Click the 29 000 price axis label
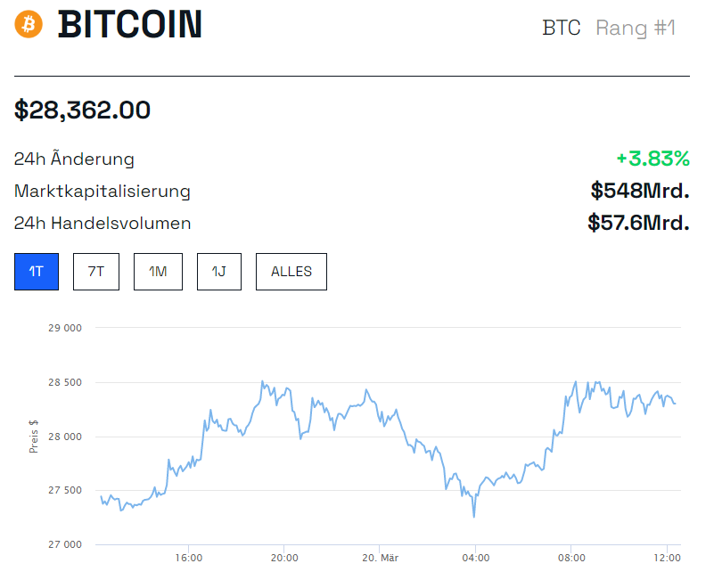 pyautogui.click(x=64, y=328)
